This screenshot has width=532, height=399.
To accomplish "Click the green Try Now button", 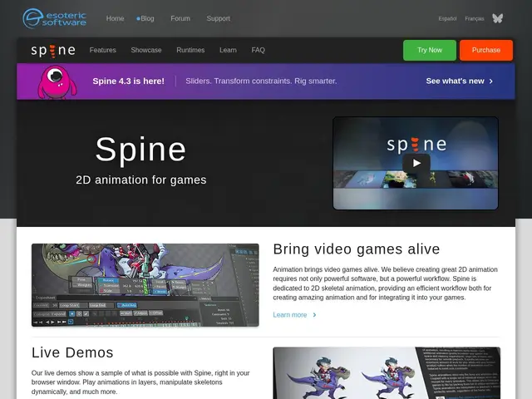I will (430, 50).
